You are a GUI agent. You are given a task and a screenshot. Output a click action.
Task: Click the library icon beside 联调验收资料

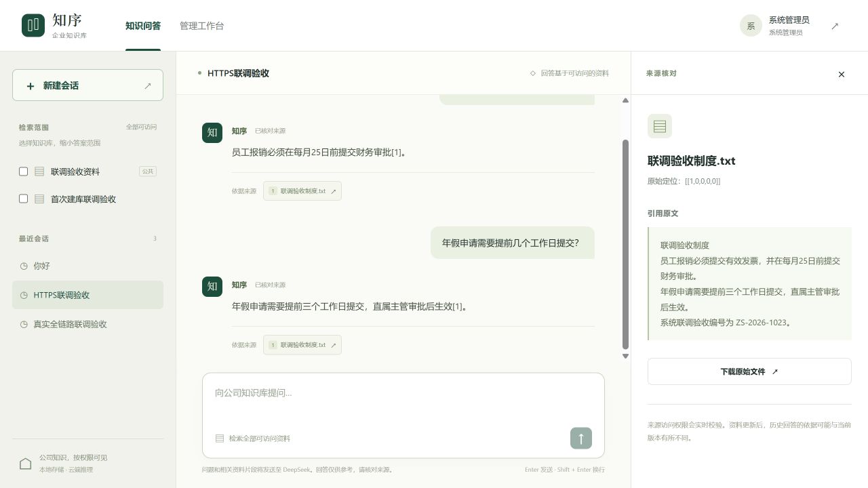point(39,171)
